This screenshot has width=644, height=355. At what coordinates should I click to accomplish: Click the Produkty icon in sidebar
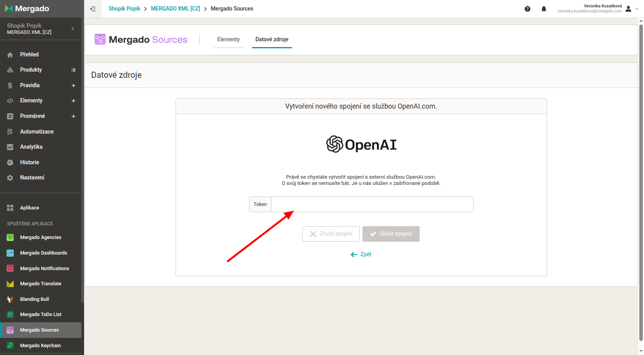pyautogui.click(x=10, y=70)
